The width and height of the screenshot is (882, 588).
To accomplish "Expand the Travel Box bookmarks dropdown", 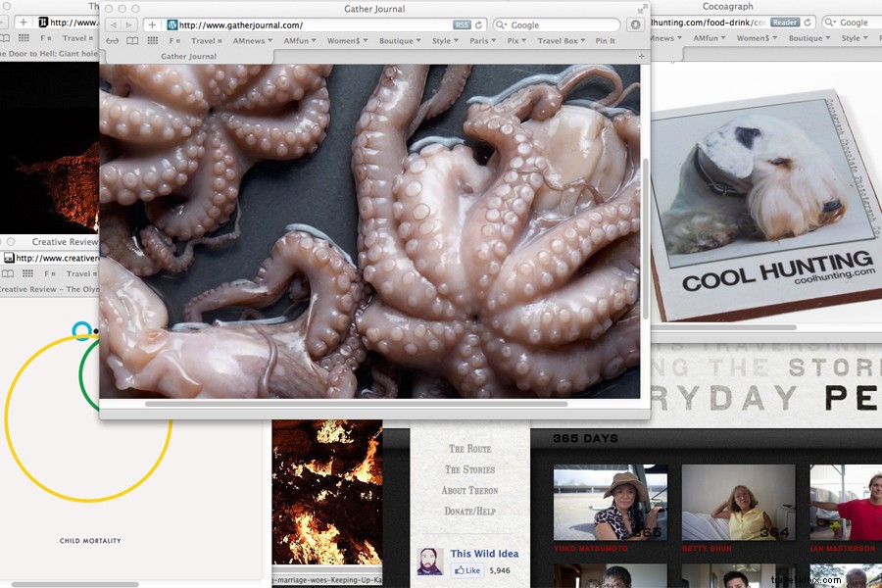I will pos(559,40).
